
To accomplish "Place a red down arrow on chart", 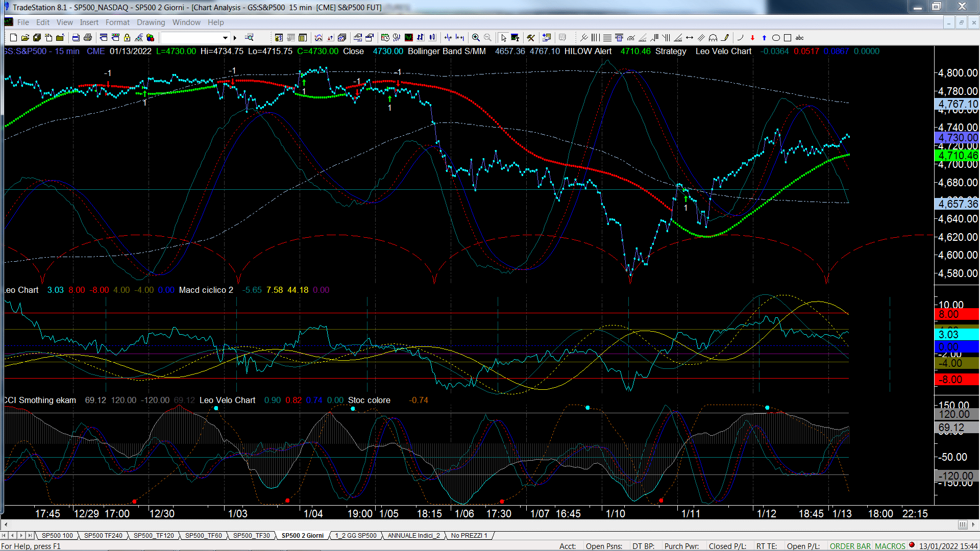I will (752, 38).
